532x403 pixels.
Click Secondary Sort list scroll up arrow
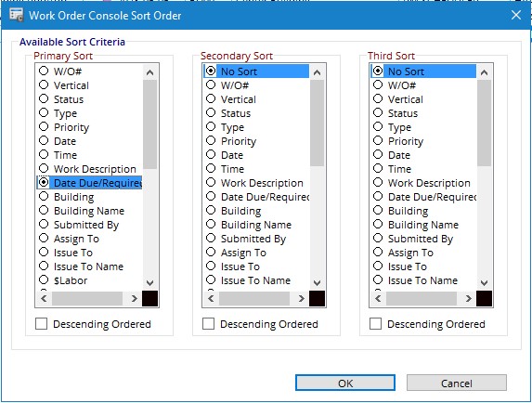tap(317, 72)
